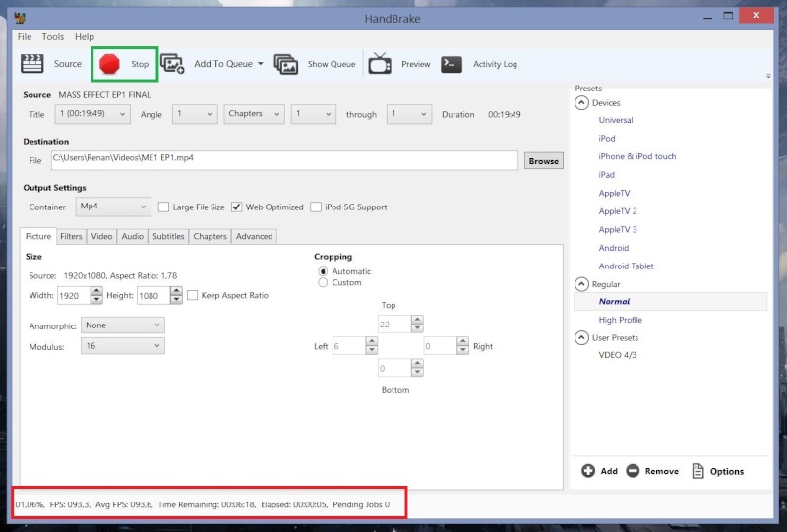Click the toolbar overflow arrow
The height and width of the screenshot is (532, 787).
click(x=768, y=76)
